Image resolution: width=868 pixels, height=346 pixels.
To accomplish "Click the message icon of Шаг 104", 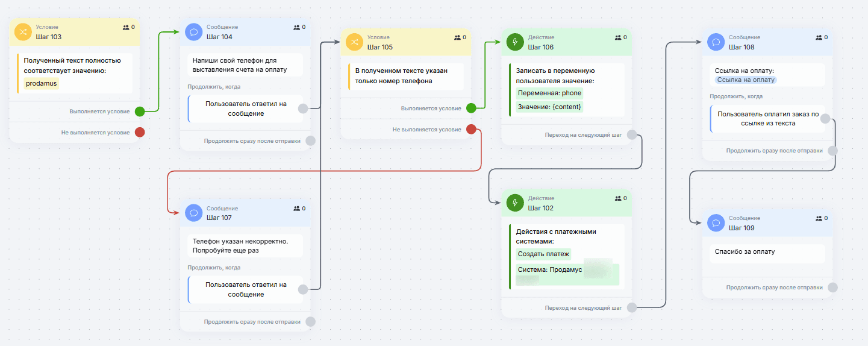I will point(193,32).
